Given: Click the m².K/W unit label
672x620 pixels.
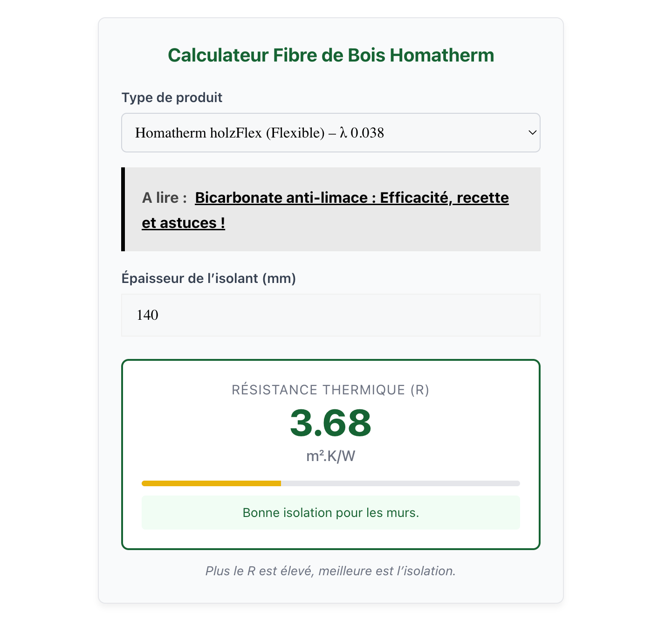Looking at the screenshot, I should click(330, 457).
